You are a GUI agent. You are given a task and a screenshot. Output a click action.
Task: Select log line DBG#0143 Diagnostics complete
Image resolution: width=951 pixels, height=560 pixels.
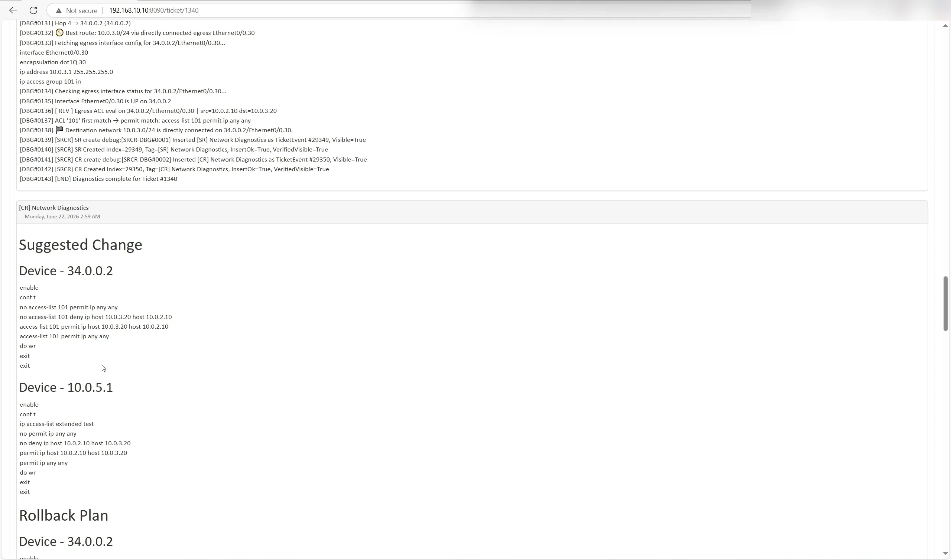[x=98, y=179]
